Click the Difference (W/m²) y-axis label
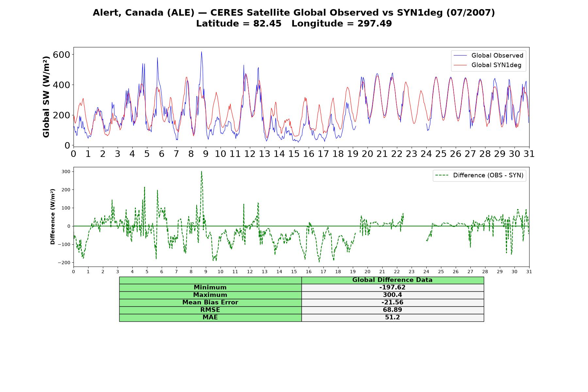 pyautogui.click(x=53, y=217)
